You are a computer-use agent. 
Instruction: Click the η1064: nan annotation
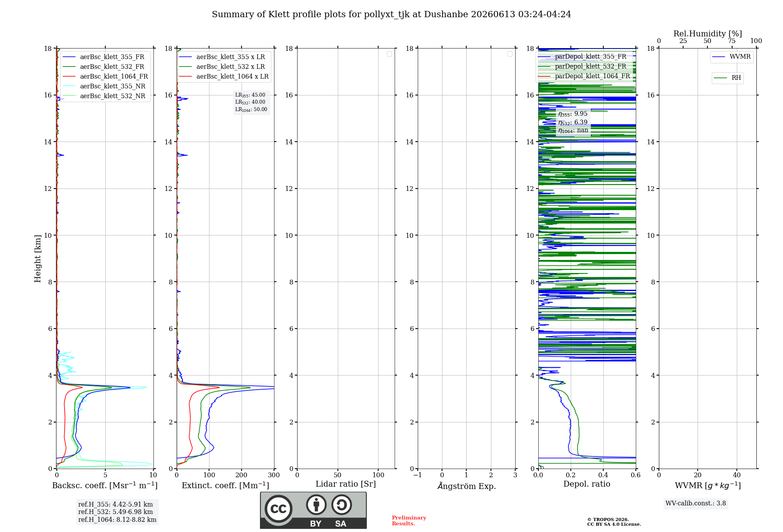(x=573, y=130)
